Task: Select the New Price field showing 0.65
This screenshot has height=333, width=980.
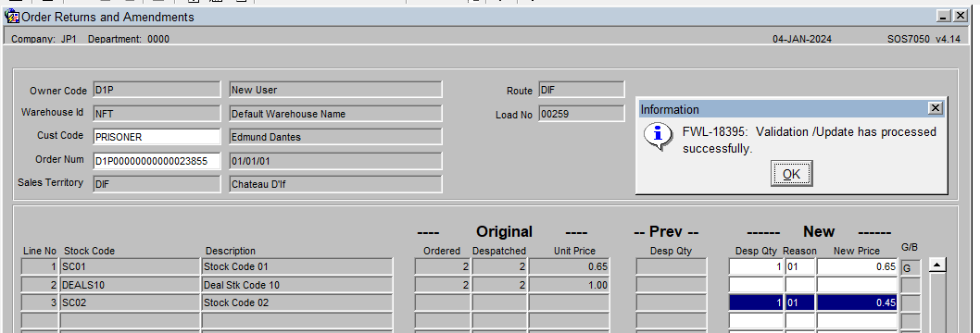Action: 858,267
